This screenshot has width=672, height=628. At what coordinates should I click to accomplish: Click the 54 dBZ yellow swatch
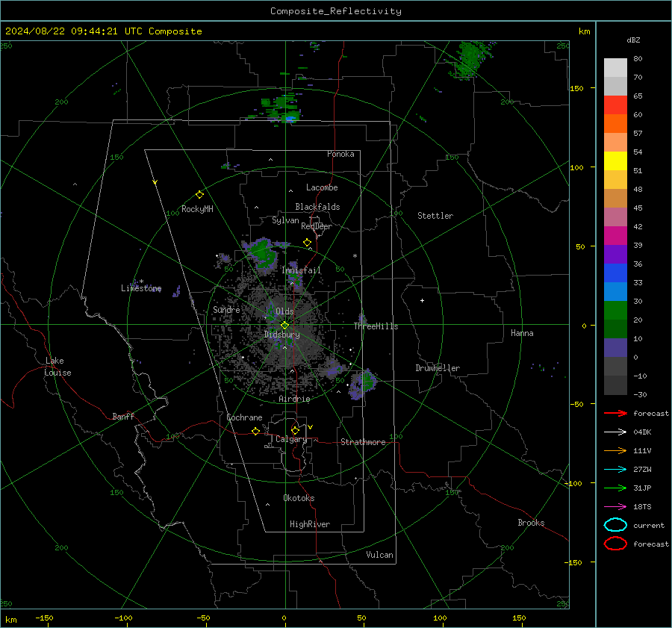pos(615,161)
